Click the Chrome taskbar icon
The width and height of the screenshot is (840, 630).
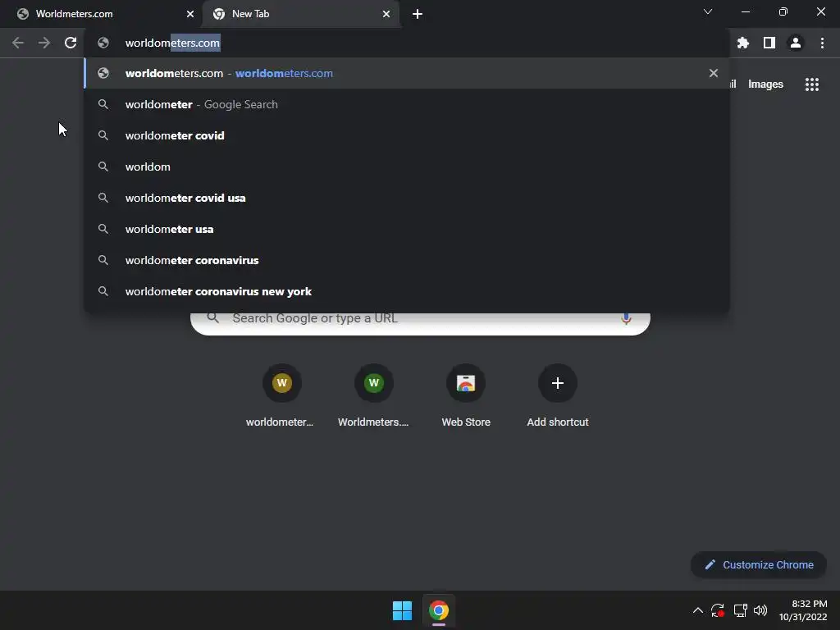[438, 610]
